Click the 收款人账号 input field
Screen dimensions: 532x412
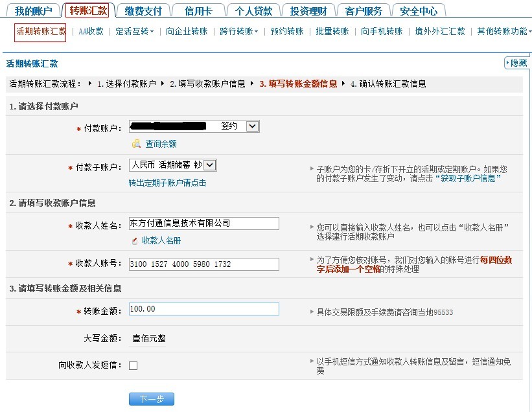point(203,264)
